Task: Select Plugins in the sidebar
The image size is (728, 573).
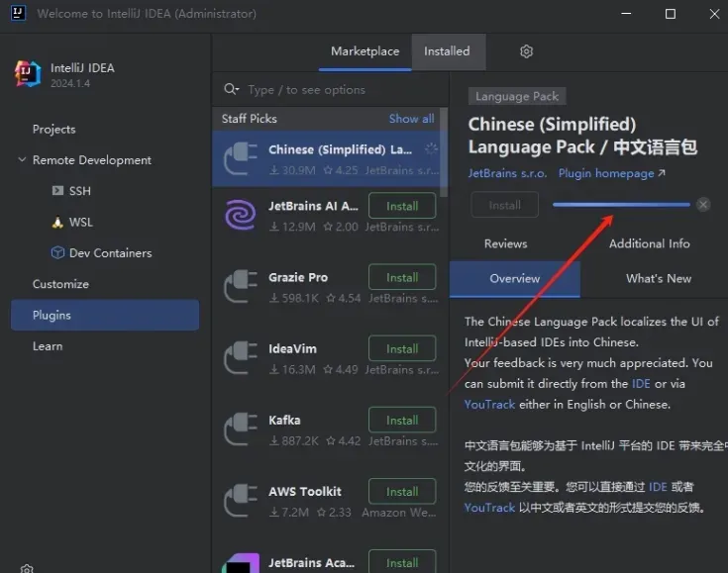Action: [105, 315]
